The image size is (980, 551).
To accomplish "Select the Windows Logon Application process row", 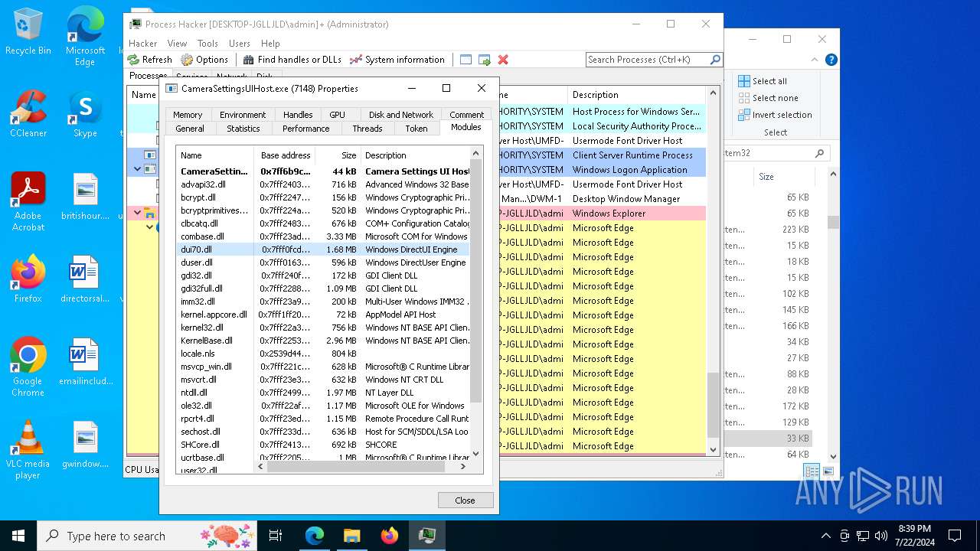I will click(417, 170).
